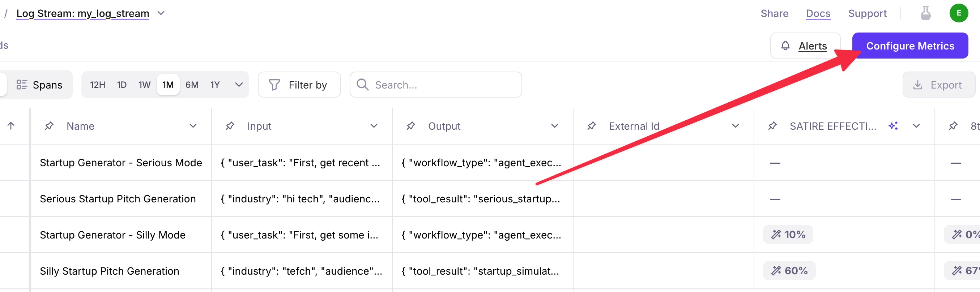Screen dimensions: 980x292
Task: Click the "startup_simulat" tool_result output cell
Action: (x=482, y=271)
